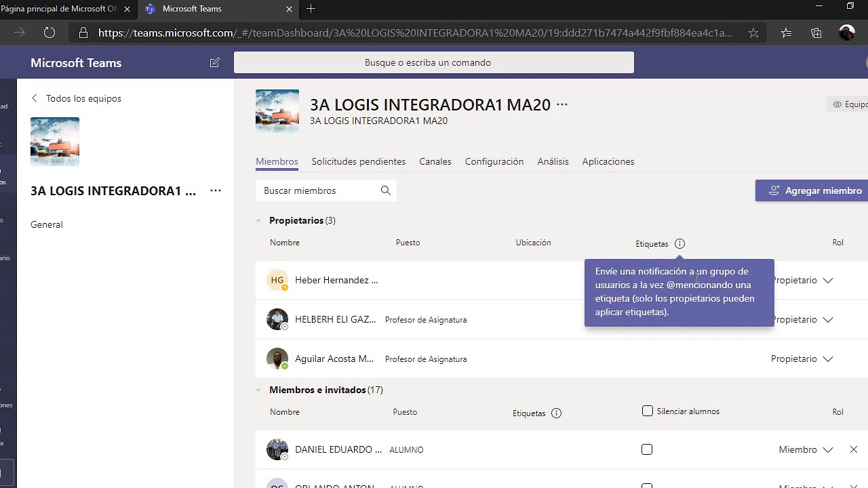Open the team ellipsis menu in the sidebar
This screenshot has width=868, height=488.
[216, 190]
